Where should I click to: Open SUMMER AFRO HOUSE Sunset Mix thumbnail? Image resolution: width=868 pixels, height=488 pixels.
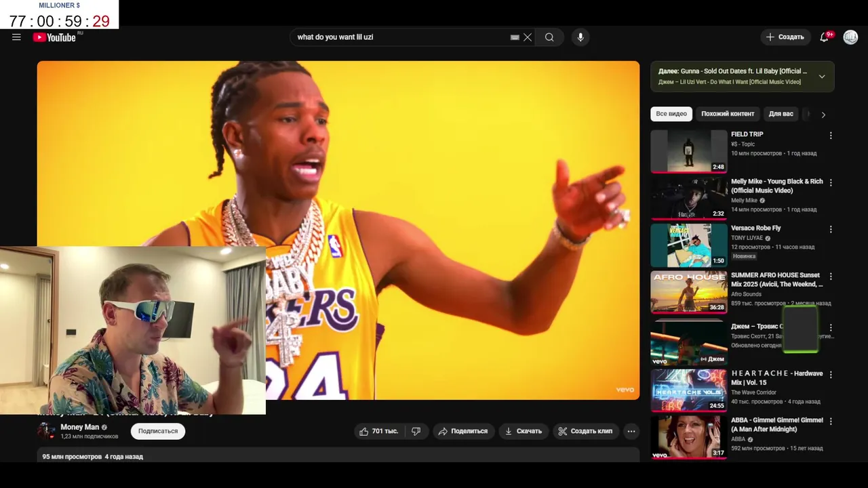pyautogui.click(x=689, y=292)
